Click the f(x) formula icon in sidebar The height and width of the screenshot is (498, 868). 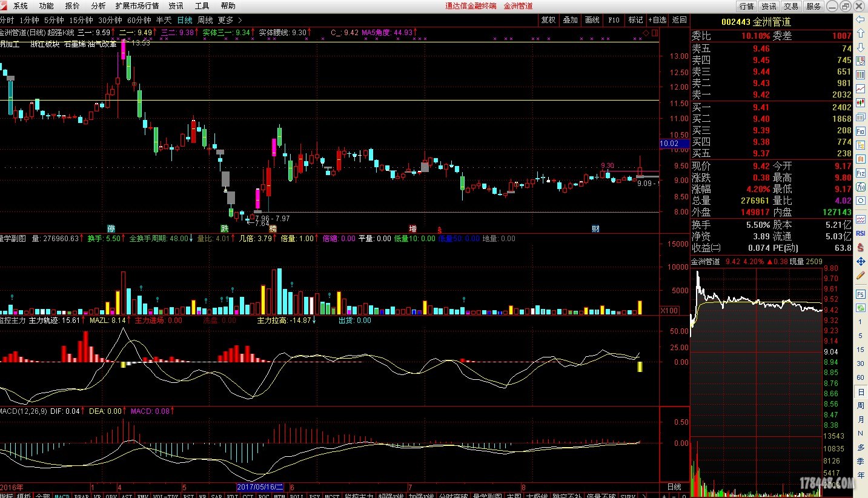(x=860, y=187)
